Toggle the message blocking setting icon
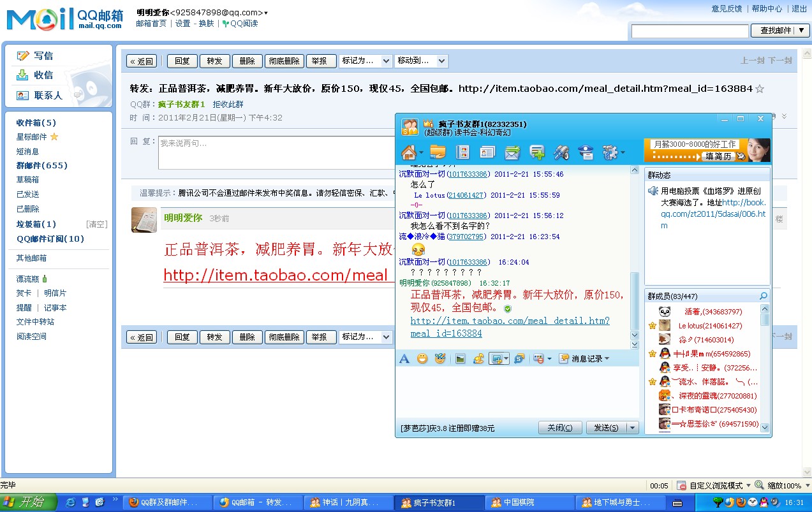812x512 pixels. 537,358
